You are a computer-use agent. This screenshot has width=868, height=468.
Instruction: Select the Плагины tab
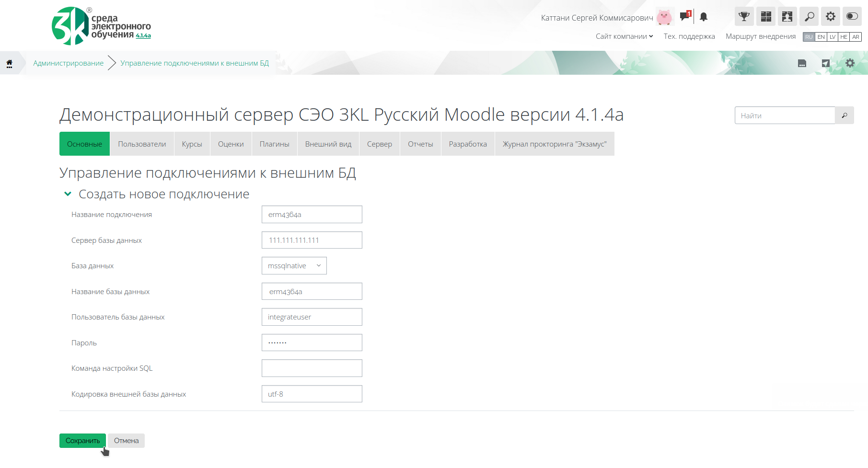point(275,144)
